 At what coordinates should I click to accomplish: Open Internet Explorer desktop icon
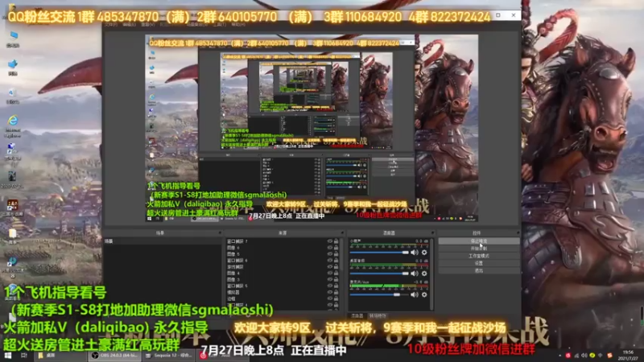point(13,125)
